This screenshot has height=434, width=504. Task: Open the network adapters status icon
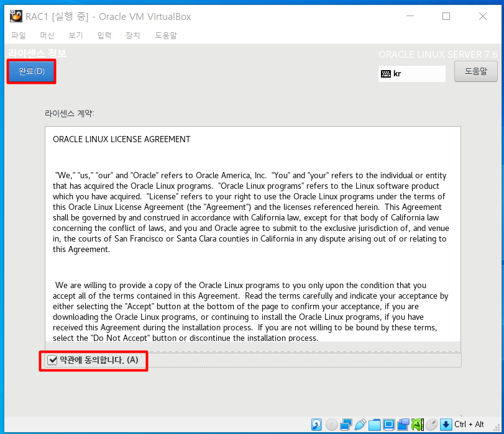[346, 424]
